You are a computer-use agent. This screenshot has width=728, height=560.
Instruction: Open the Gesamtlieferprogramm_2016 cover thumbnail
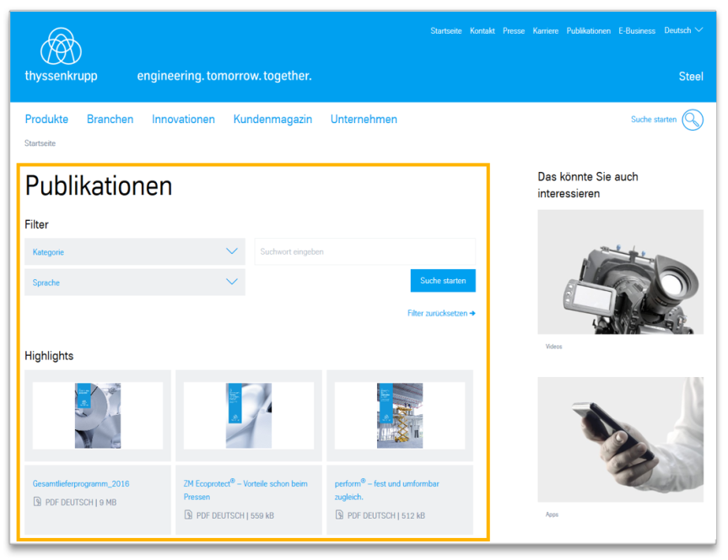pos(98,416)
